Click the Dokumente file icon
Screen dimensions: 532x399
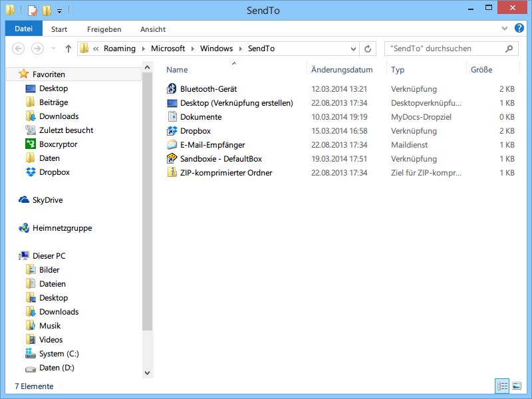pos(172,116)
